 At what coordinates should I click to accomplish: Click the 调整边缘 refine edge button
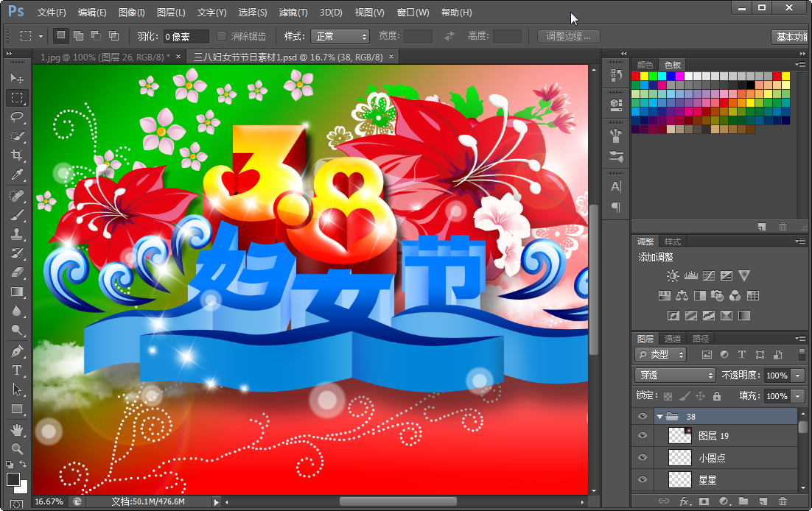click(568, 36)
